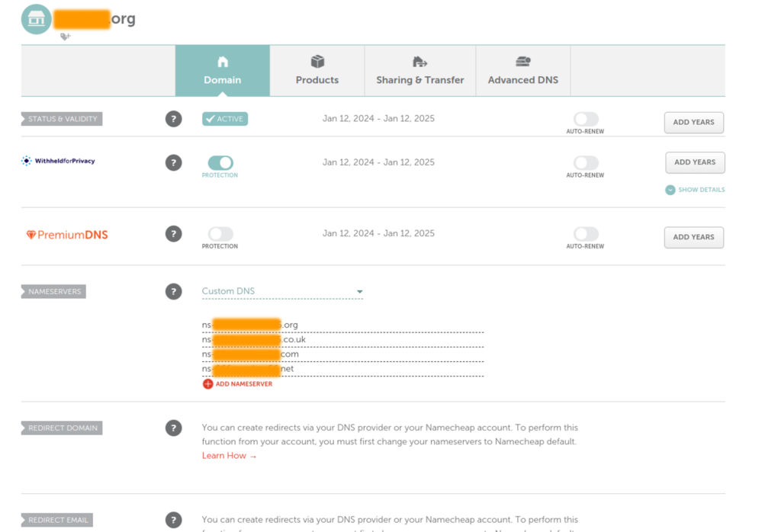
Task: Click the Active status badge
Action: [x=224, y=119]
